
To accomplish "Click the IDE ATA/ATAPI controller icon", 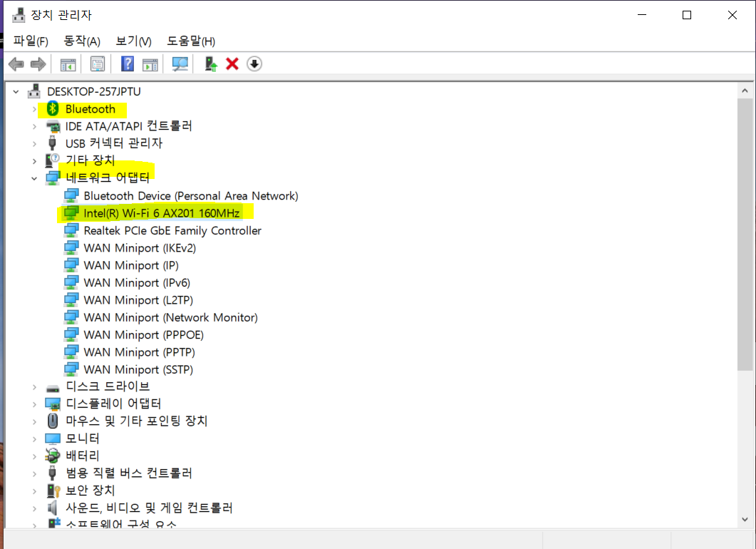I will click(x=53, y=126).
